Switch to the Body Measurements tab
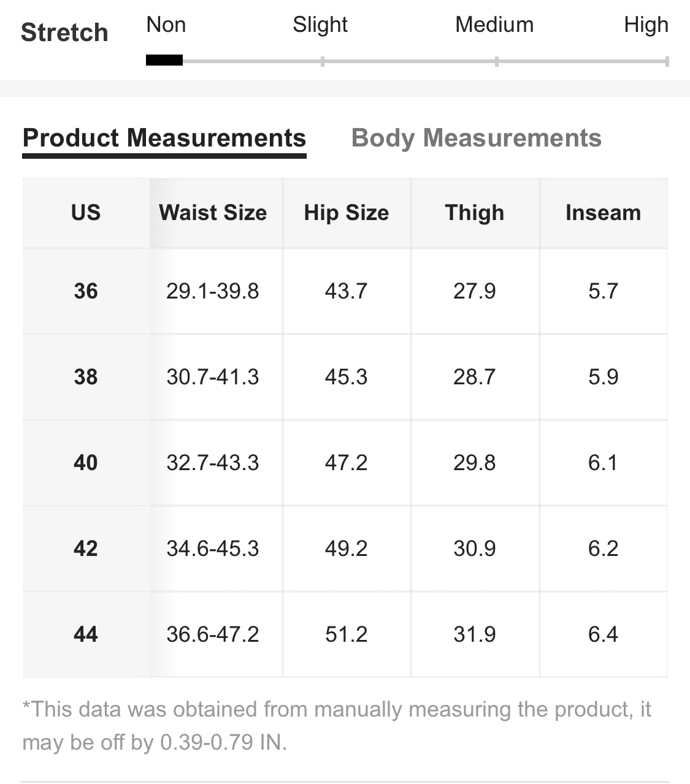 click(476, 138)
